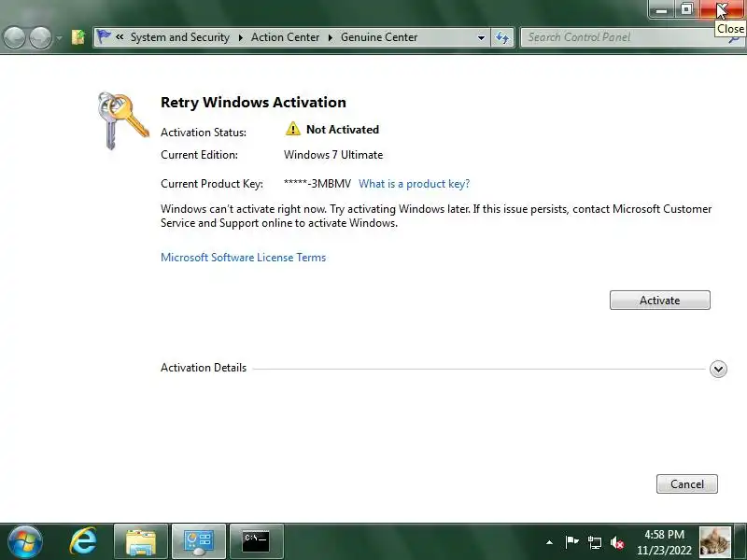Click the Not Activated warning icon
This screenshot has height=560, width=747.
coord(293,129)
